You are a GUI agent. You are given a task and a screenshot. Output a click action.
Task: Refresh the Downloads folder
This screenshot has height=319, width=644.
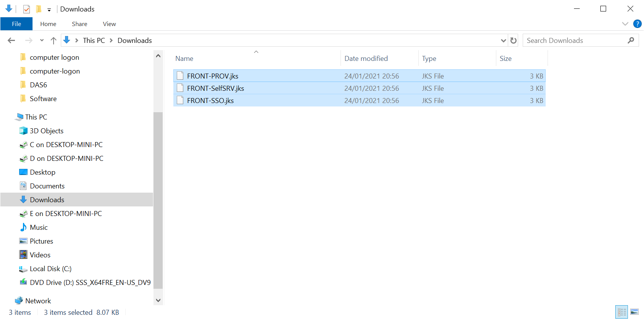click(514, 41)
